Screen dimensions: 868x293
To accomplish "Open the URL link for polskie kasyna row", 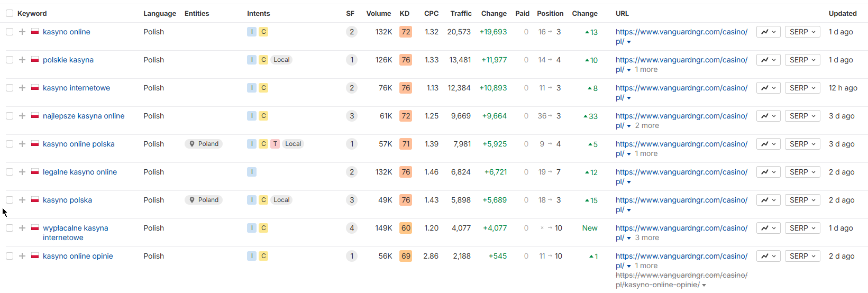I will [681, 60].
